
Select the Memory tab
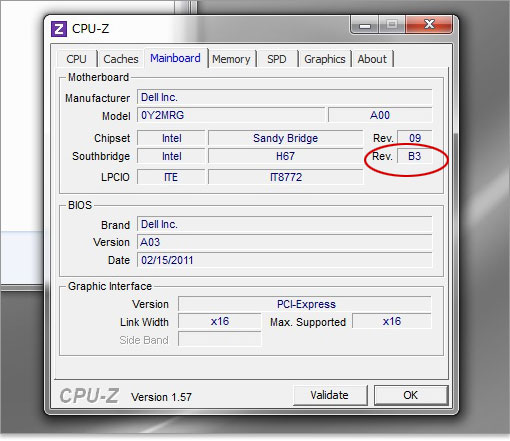pos(231,59)
